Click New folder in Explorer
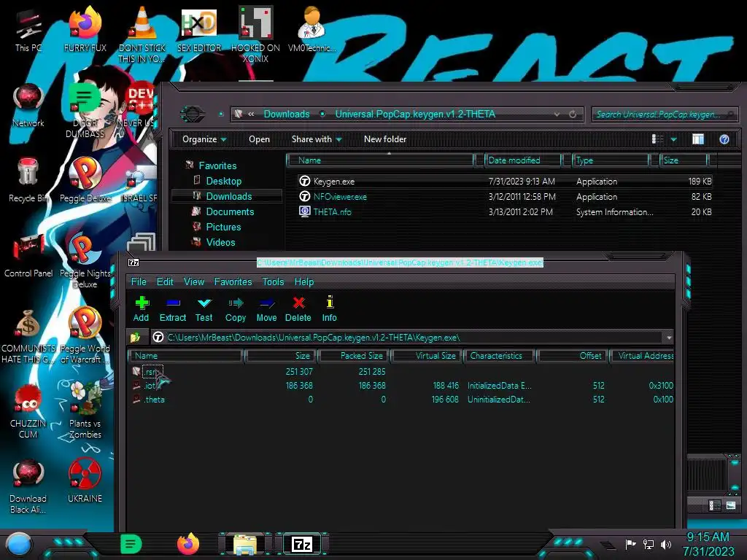Image resolution: width=747 pixels, height=560 pixels. coord(385,139)
